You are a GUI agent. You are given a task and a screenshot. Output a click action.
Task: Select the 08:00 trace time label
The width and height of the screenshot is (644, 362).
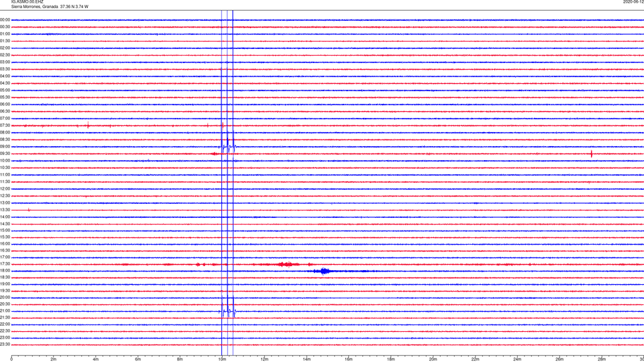pyautogui.click(x=5, y=133)
